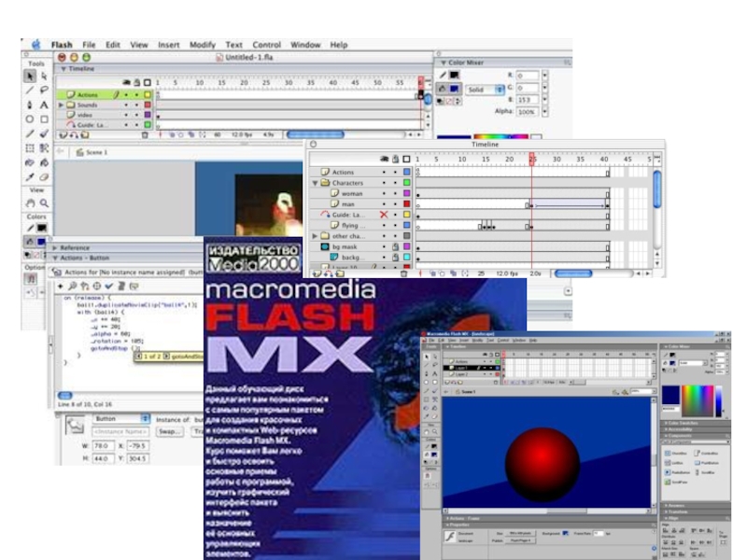The image size is (747, 560).
Task: Click the Swap... button
Action: [x=169, y=431]
